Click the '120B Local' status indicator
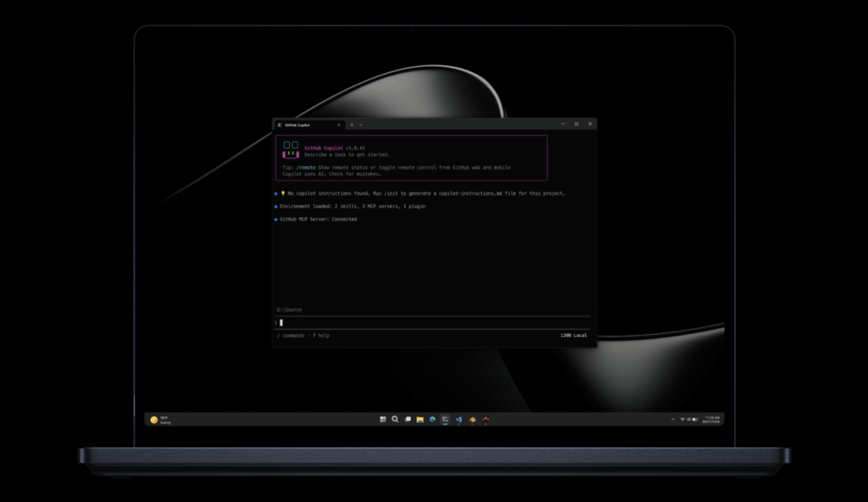The image size is (868, 502). [x=573, y=335]
